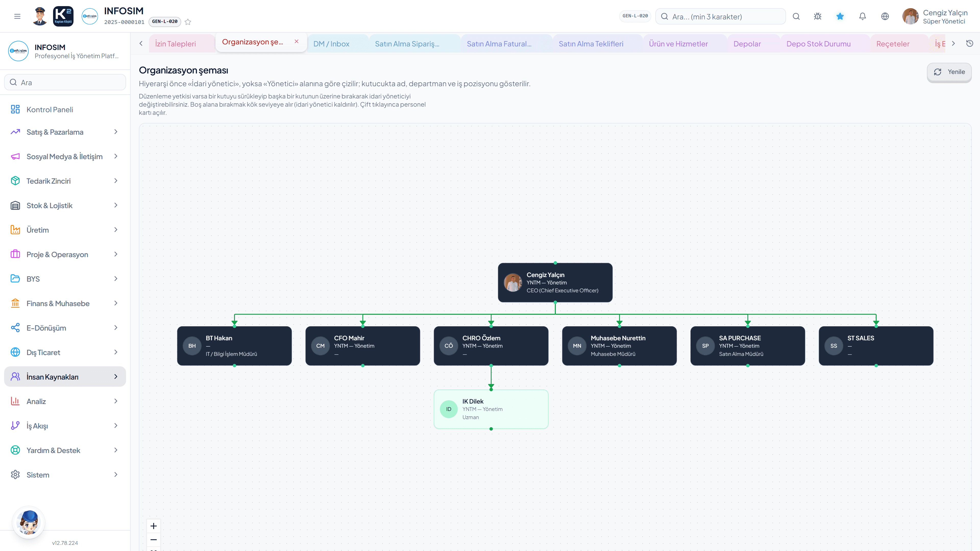The image size is (980, 551).
Task: Select Cengiz Yalçın CEO node
Action: click(x=555, y=283)
